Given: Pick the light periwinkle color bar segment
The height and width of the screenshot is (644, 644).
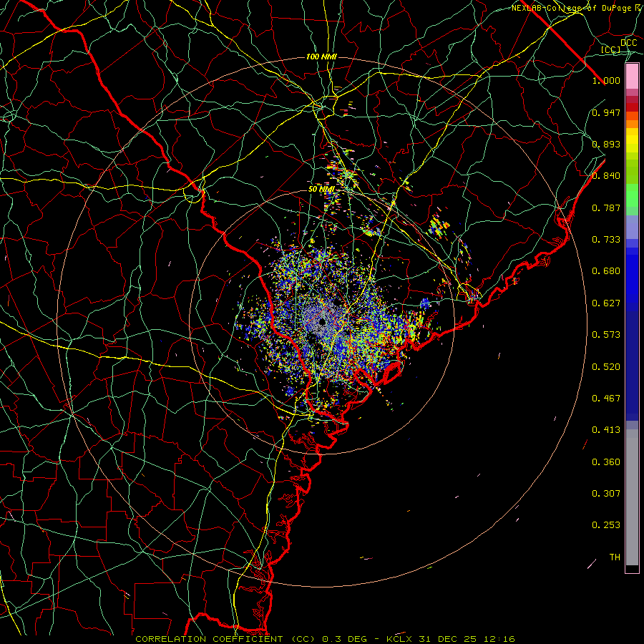Looking at the screenshot, I should pyautogui.click(x=632, y=227).
